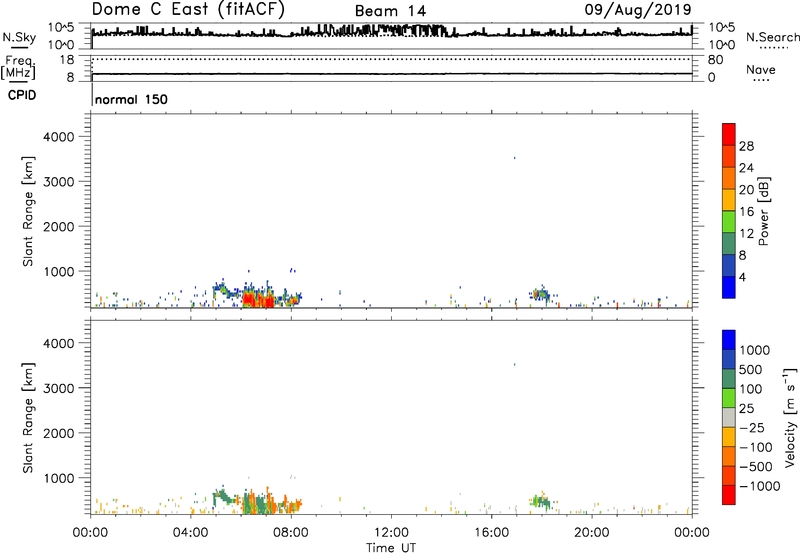Click the 'Nave' legend label

click(x=761, y=70)
